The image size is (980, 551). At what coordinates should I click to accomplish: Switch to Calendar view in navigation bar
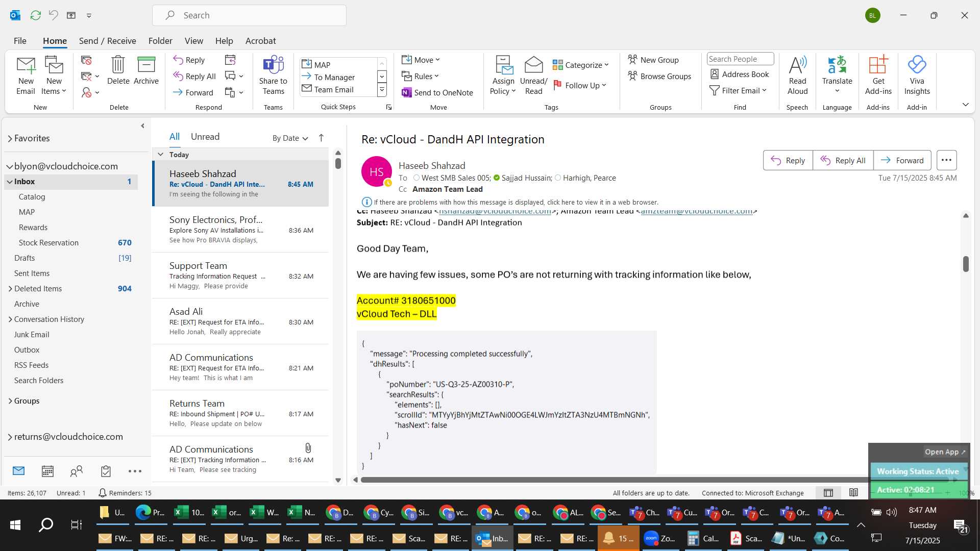47,471
